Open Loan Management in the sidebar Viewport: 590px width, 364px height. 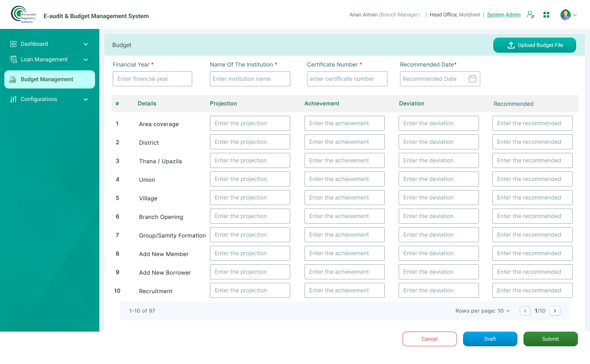(50, 60)
